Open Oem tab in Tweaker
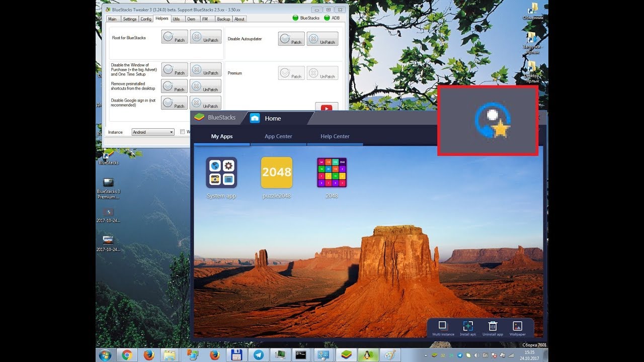Screen dimensions: 644x362 coord(191,19)
